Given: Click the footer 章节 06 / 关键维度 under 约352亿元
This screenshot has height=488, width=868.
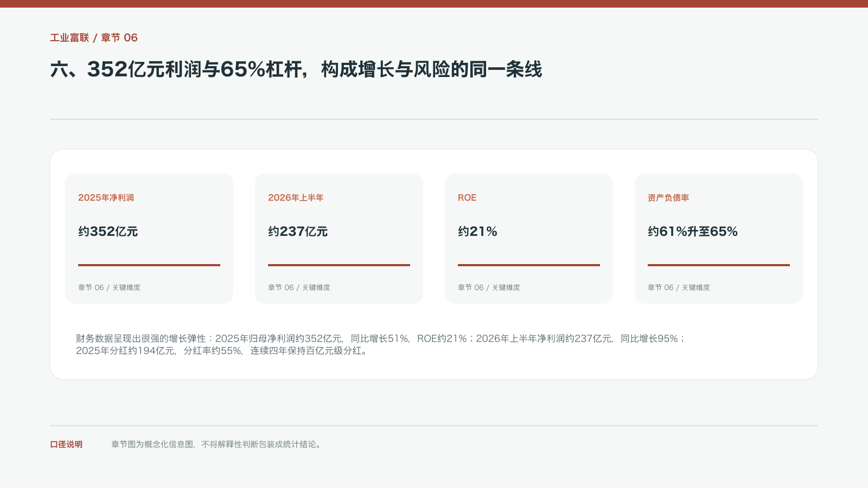Looking at the screenshot, I should pos(109,287).
